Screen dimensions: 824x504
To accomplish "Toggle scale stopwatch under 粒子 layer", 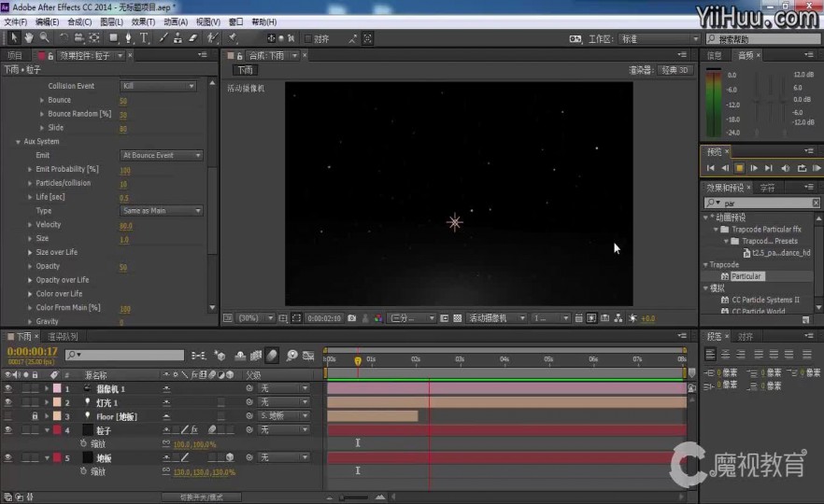I will pos(83,443).
